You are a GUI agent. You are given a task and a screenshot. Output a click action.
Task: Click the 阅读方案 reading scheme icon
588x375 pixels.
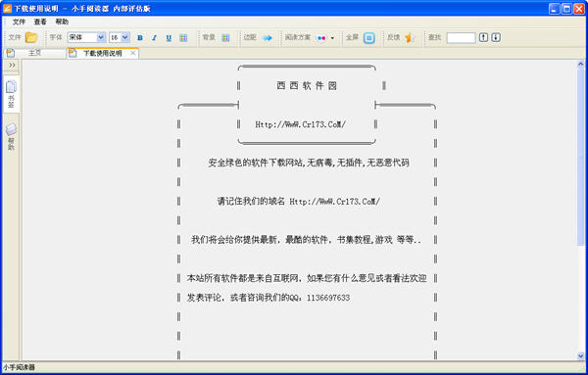pyautogui.click(x=321, y=38)
